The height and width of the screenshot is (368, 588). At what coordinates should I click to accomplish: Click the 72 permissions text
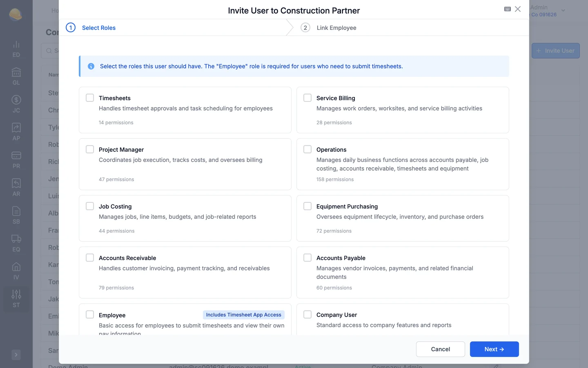(334, 231)
